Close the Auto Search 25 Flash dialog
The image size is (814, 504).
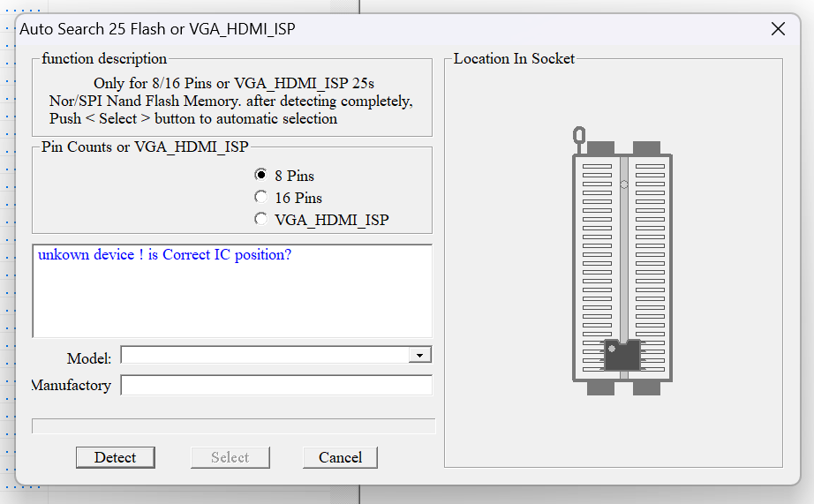[x=778, y=29]
